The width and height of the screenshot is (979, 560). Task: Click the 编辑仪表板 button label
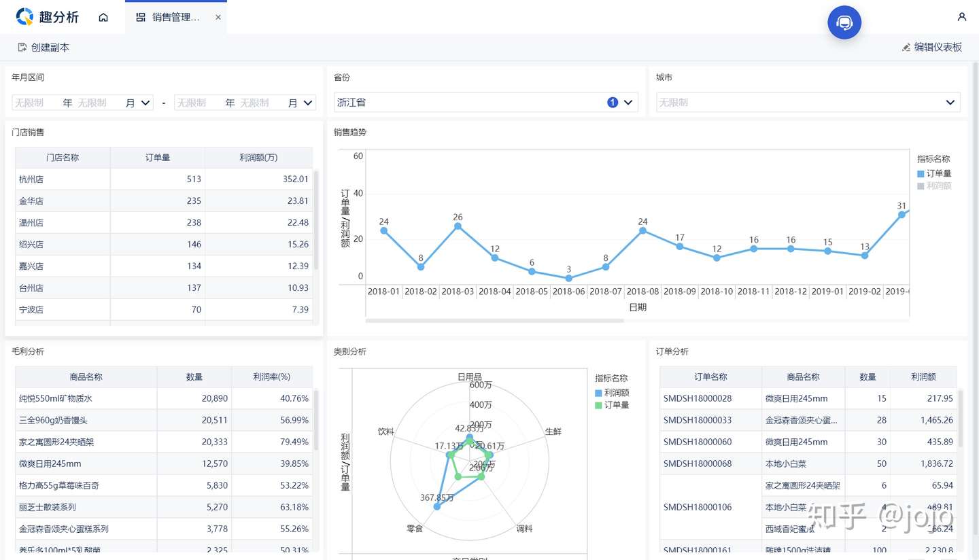click(x=938, y=48)
